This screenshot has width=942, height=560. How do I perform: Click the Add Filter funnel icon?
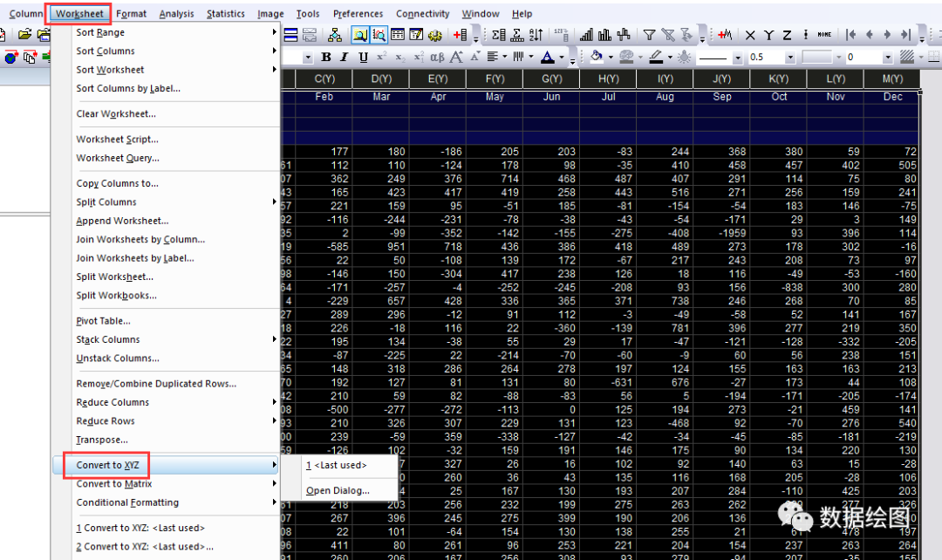(x=649, y=35)
